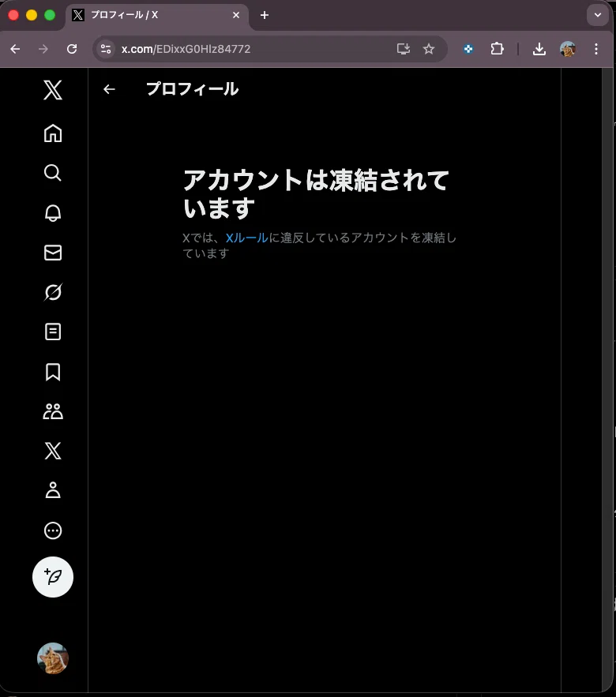Open Profile person icon in sidebar

pyautogui.click(x=53, y=490)
